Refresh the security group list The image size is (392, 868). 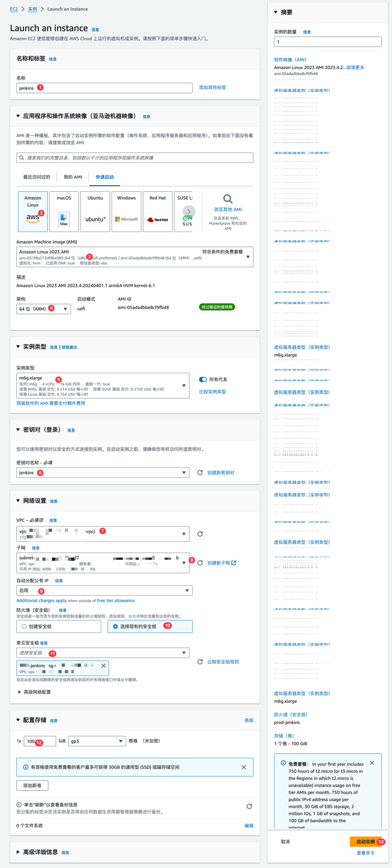200,662
